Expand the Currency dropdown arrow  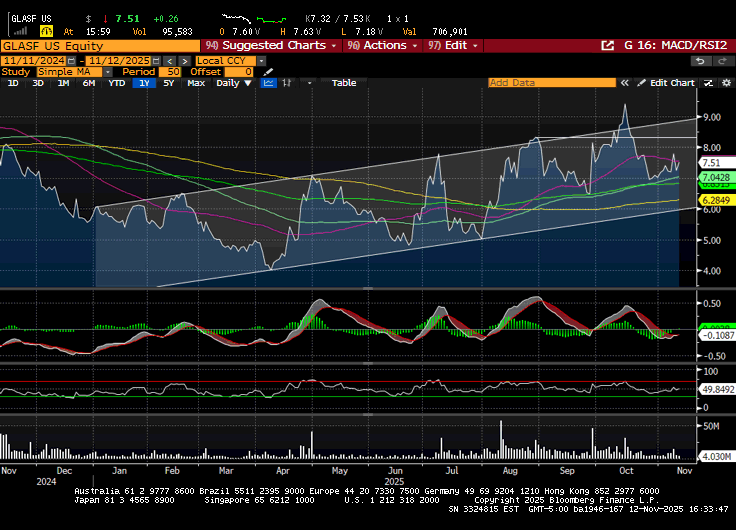(x=261, y=61)
